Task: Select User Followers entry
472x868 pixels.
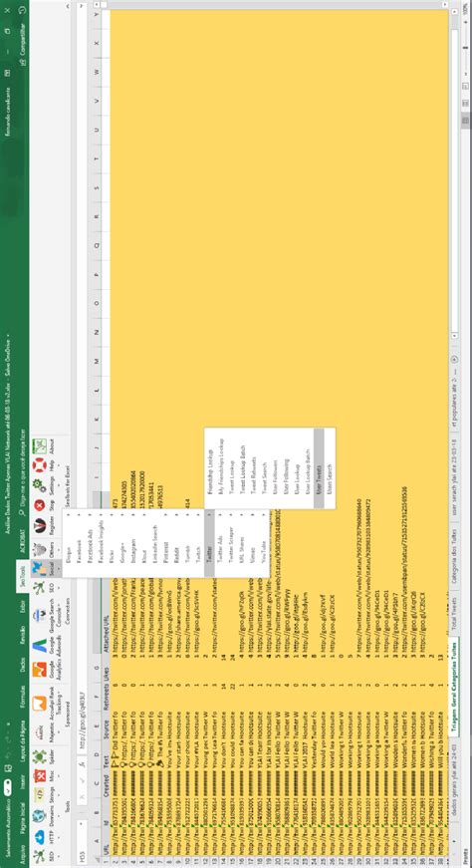Action: click(x=275, y=467)
